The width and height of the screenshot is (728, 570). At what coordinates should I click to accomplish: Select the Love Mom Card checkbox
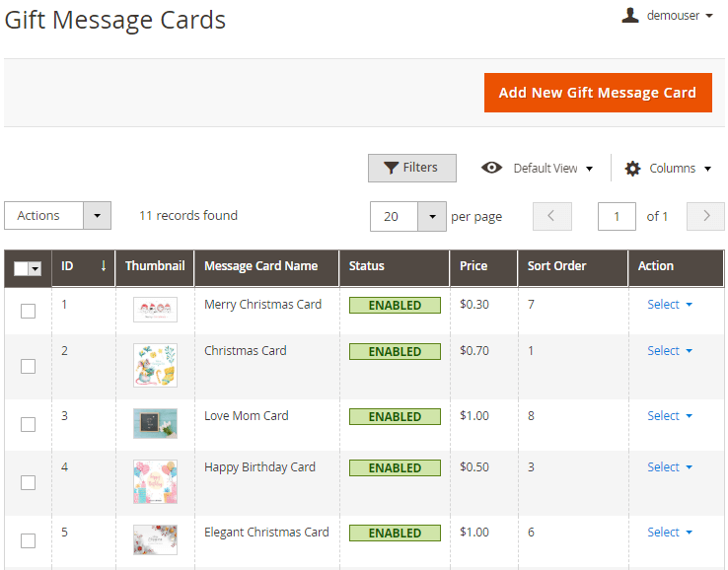tap(28, 424)
